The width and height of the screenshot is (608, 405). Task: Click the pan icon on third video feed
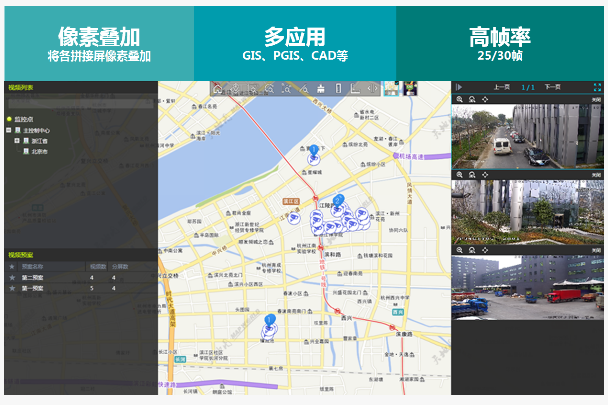pyautogui.click(x=485, y=249)
